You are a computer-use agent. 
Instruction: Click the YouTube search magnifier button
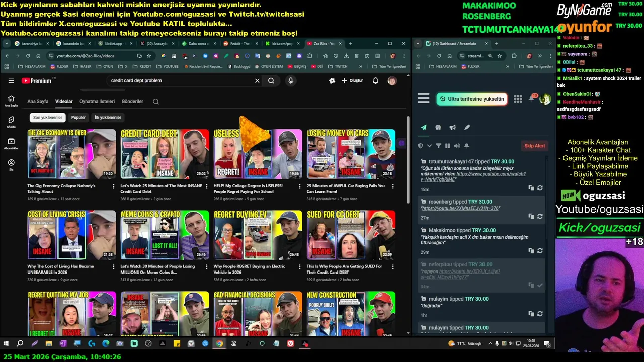pos(271,80)
